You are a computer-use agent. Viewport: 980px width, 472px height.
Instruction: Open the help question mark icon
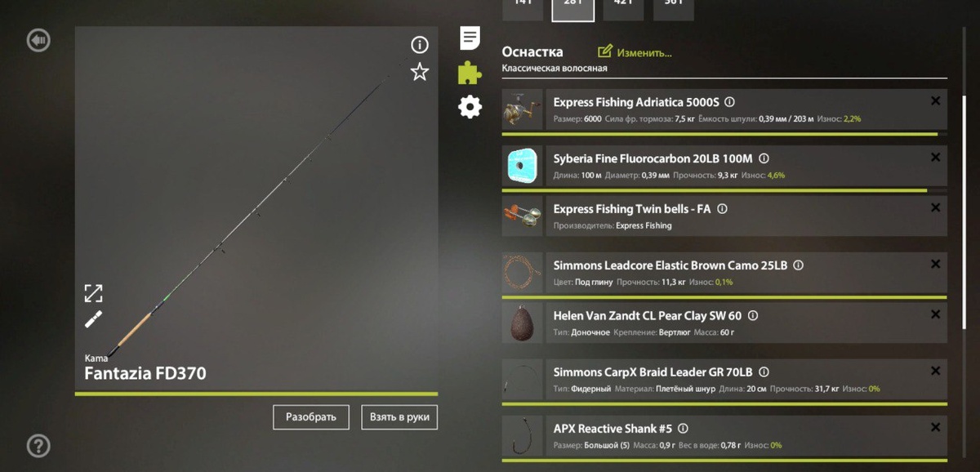click(38, 445)
